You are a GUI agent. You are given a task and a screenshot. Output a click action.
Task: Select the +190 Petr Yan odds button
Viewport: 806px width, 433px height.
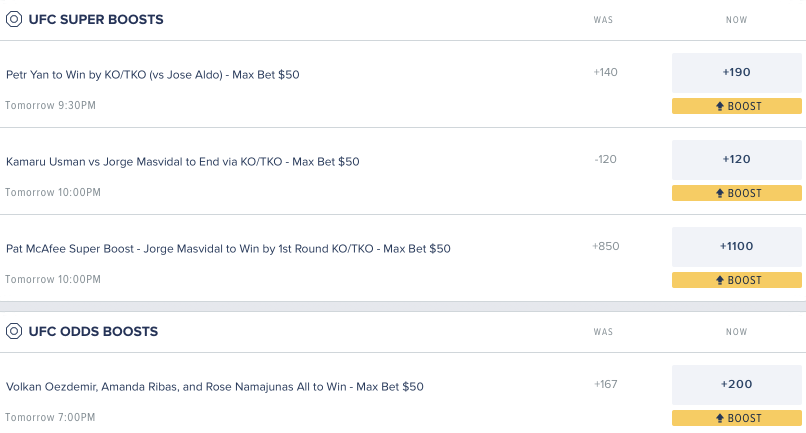(737, 73)
